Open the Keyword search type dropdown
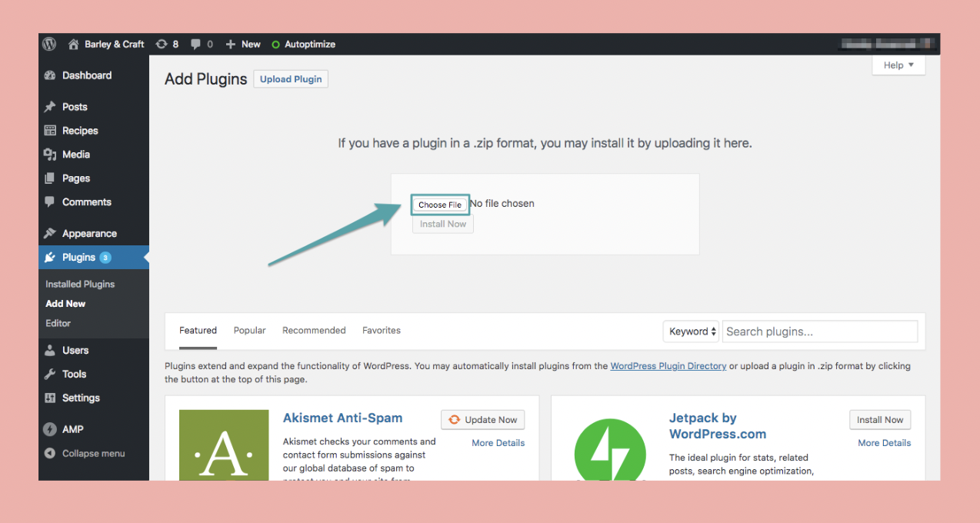The image size is (980, 523). point(691,331)
